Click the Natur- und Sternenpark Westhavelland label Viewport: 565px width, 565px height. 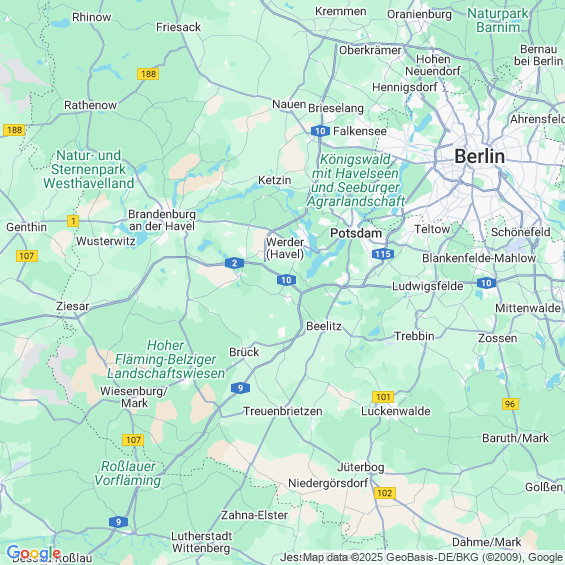click(89, 169)
